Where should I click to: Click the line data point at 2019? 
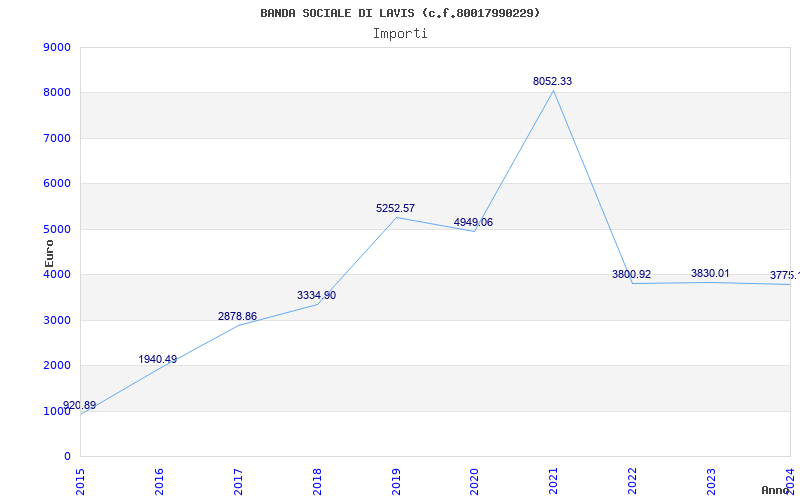tap(396, 218)
